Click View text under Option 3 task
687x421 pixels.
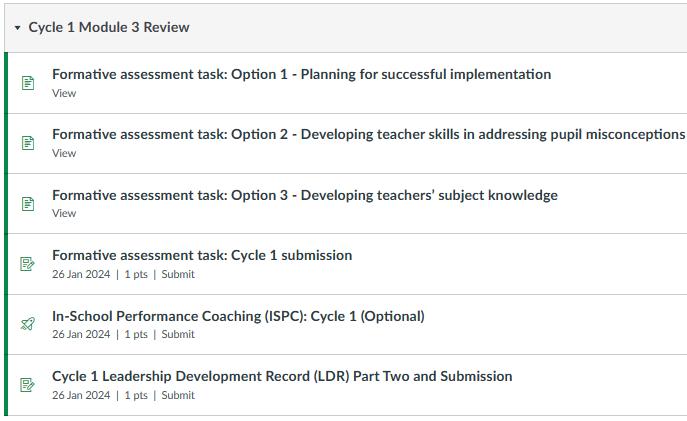pos(64,213)
